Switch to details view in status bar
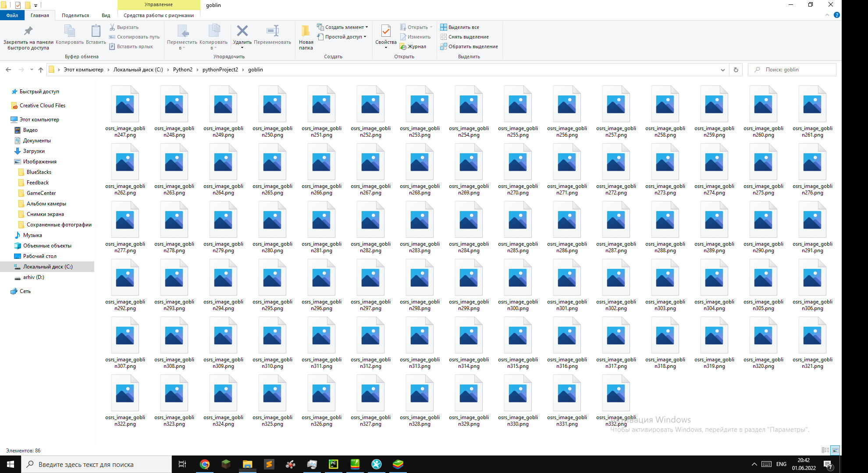 (825, 450)
